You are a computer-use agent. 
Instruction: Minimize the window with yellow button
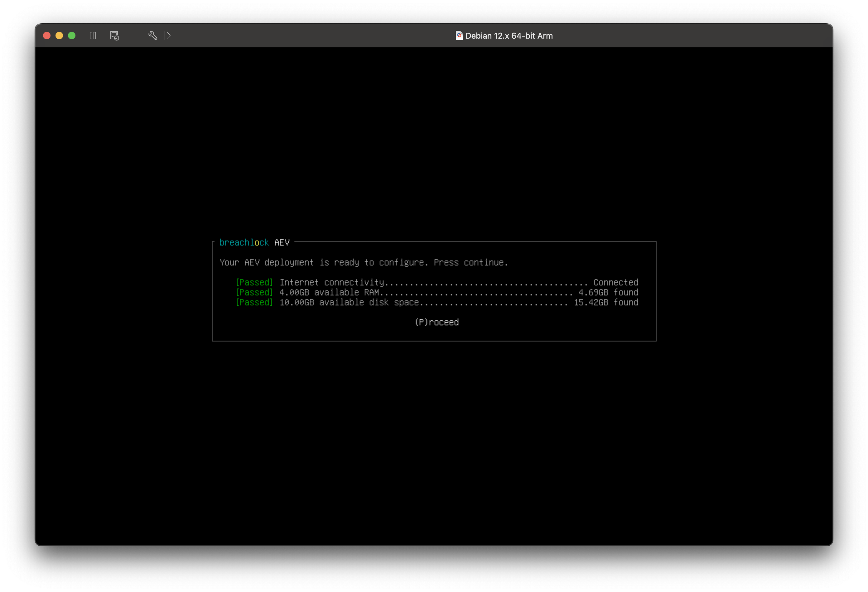point(59,36)
